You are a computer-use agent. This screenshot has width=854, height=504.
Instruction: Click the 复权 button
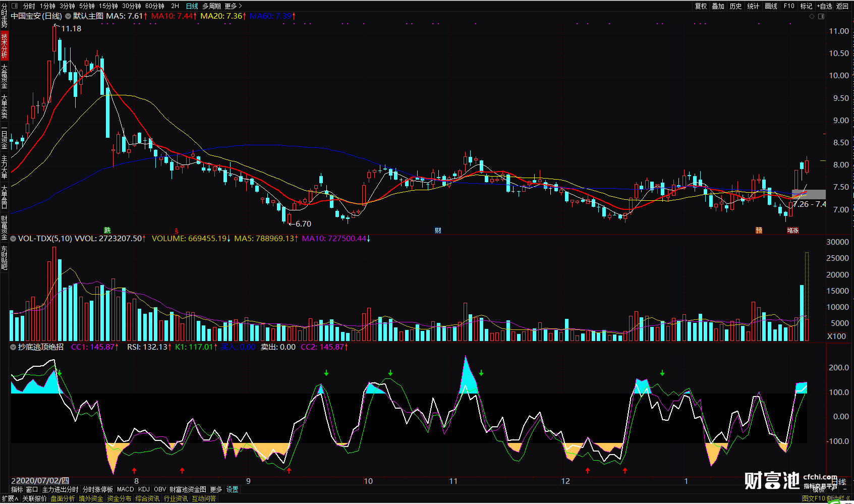(x=701, y=6)
